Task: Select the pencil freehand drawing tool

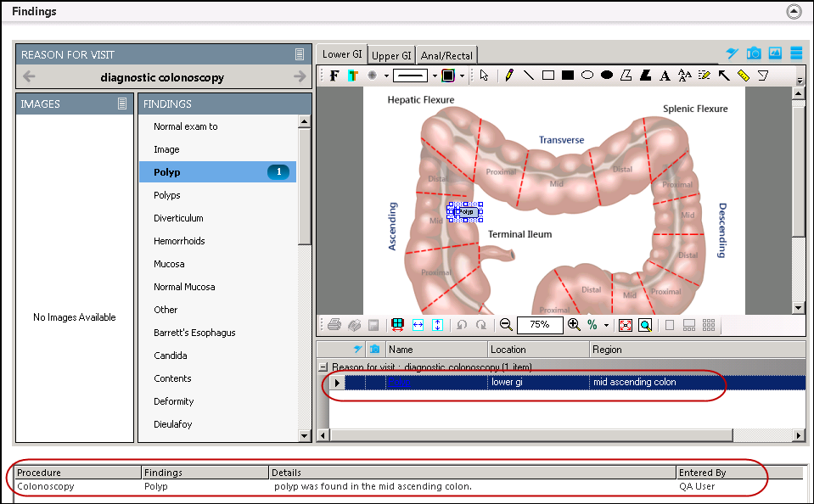Action: (x=508, y=76)
